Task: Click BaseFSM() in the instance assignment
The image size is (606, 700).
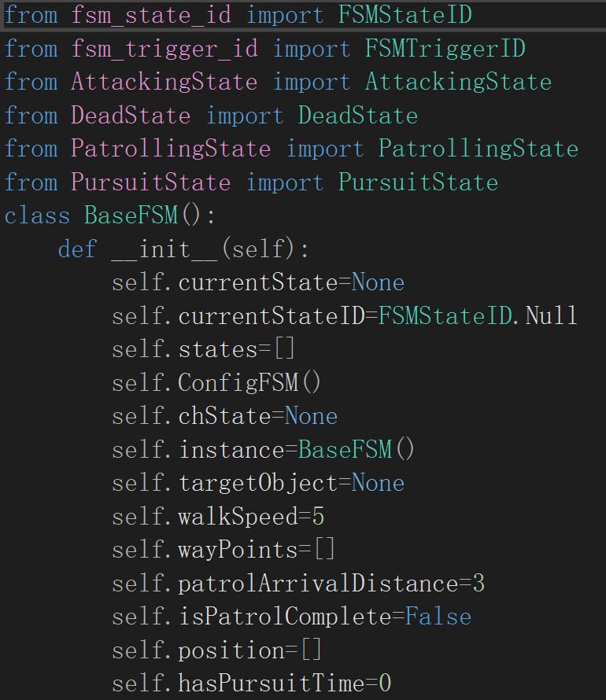Action: [x=357, y=449]
